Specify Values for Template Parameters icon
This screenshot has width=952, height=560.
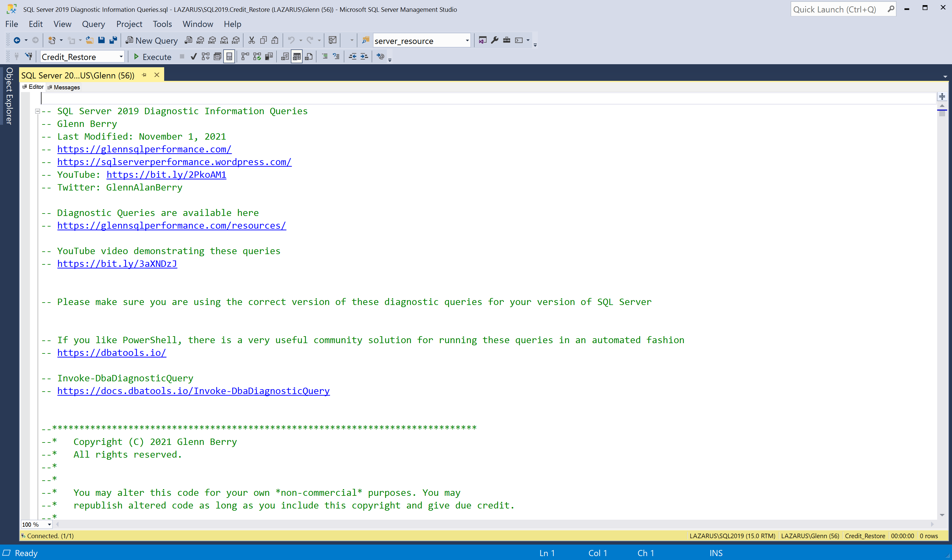[380, 57]
